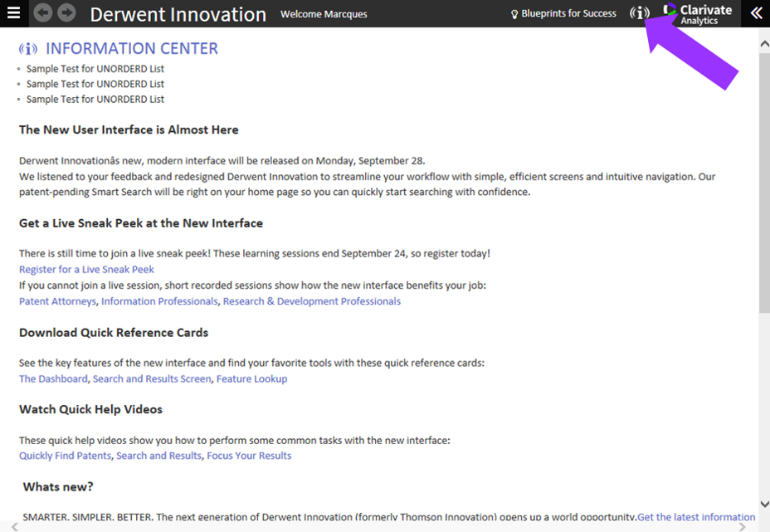Open Register for a Live Sneak Peek

[86, 269]
